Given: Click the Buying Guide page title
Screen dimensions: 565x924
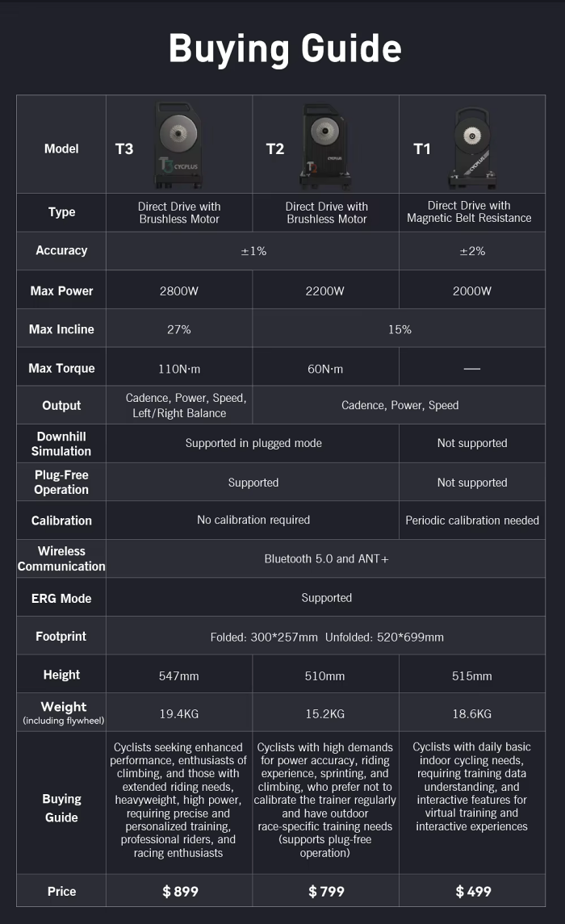Looking at the screenshot, I should coord(284,48).
